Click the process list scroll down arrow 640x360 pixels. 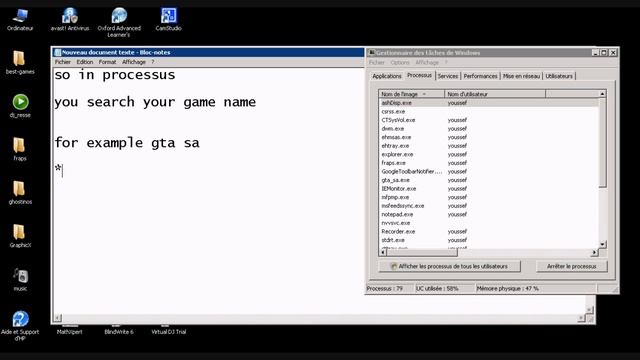pos(602,244)
